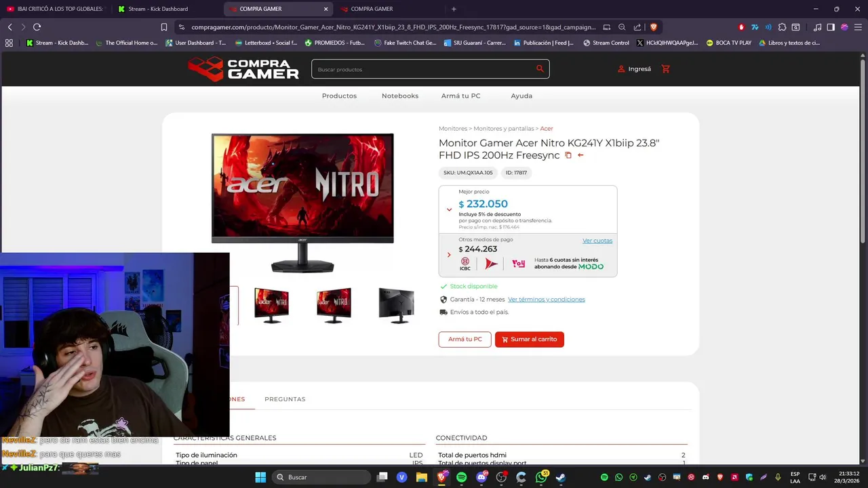Click the Monitores y pantallas breadcrumb
Viewport: 868px width, 488px height.
tap(504, 128)
